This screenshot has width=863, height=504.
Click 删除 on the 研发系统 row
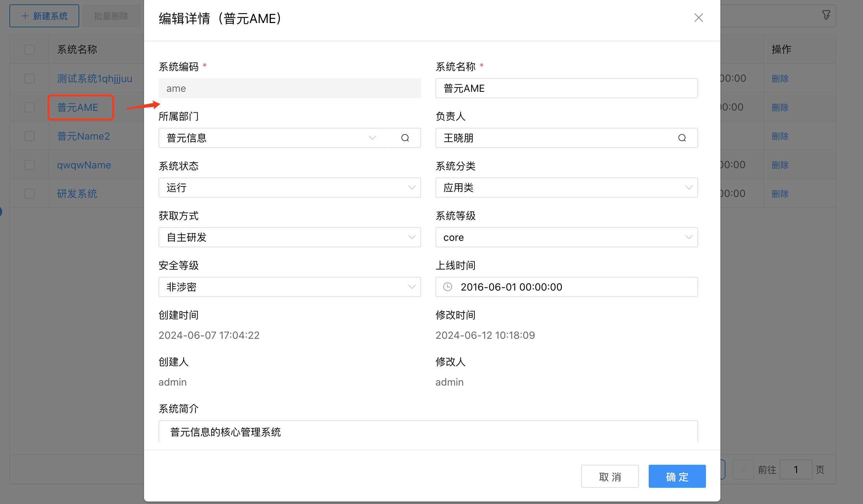(779, 193)
